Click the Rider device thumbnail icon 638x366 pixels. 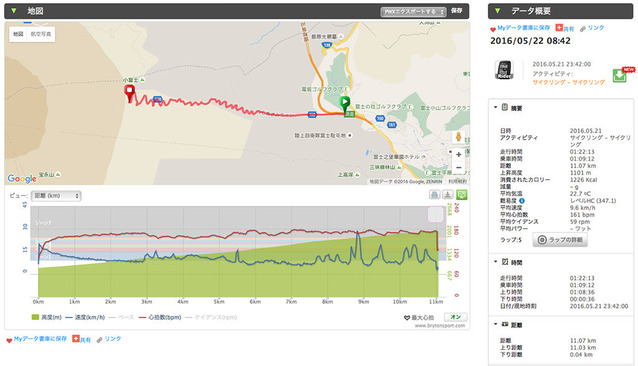504,70
